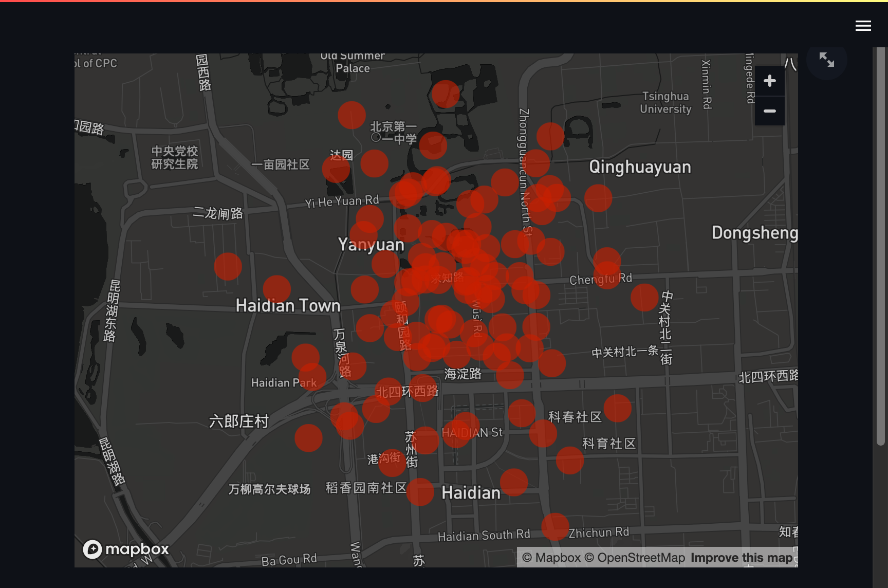Viewport: 888px width, 588px height.
Task: Click the Haidian South Rd label
Action: (484, 536)
